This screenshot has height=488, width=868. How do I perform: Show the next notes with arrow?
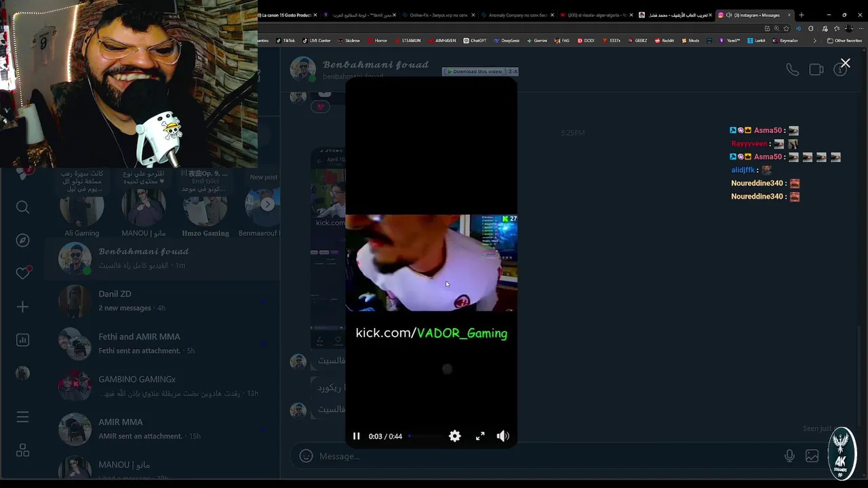(x=268, y=204)
